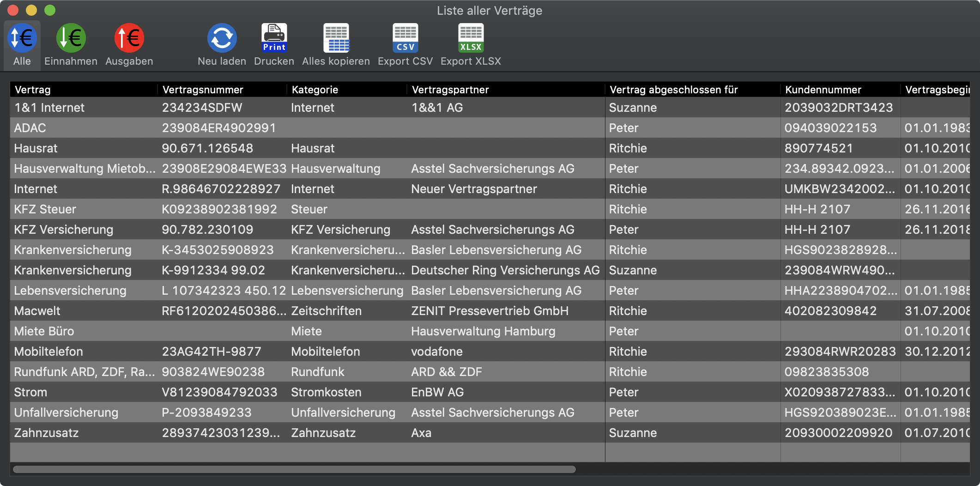Click contract number K-3453025908923
This screenshot has height=486, width=980.
[218, 250]
